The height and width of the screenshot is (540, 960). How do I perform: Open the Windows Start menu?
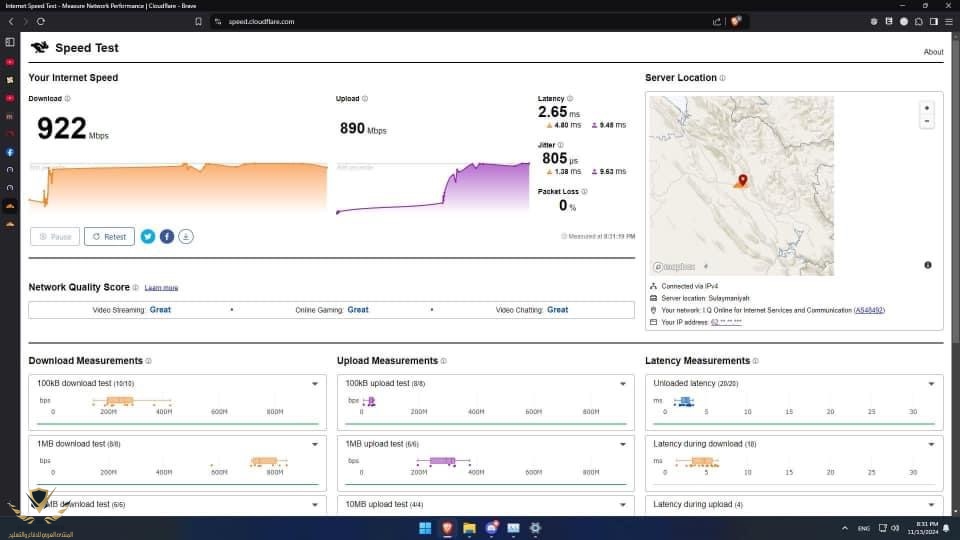425,528
